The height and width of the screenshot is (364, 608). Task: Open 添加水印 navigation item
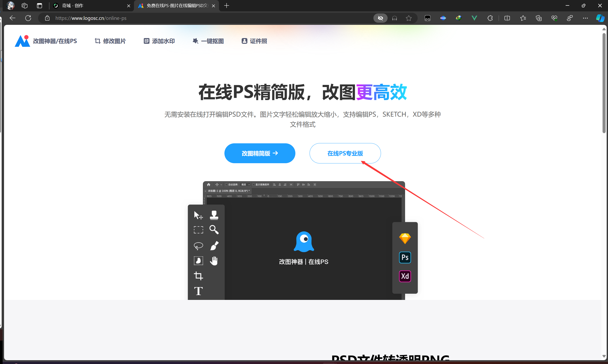click(159, 41)
